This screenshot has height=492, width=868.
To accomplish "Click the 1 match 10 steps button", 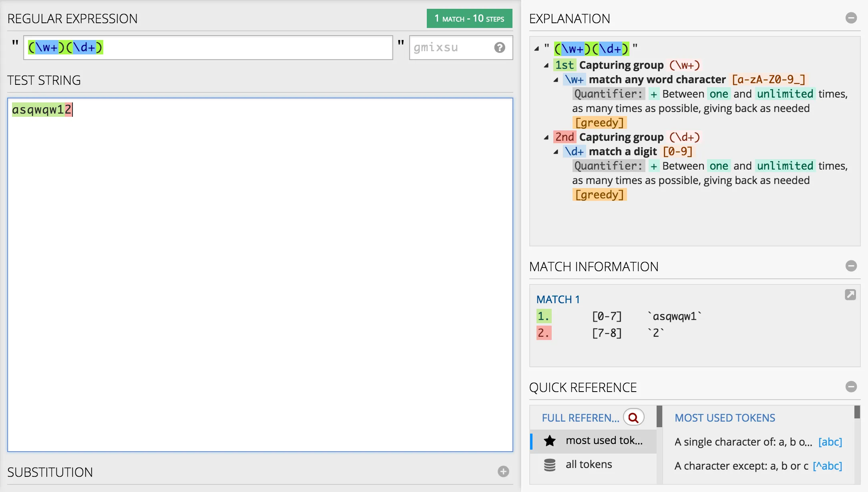I will point(469,18).
